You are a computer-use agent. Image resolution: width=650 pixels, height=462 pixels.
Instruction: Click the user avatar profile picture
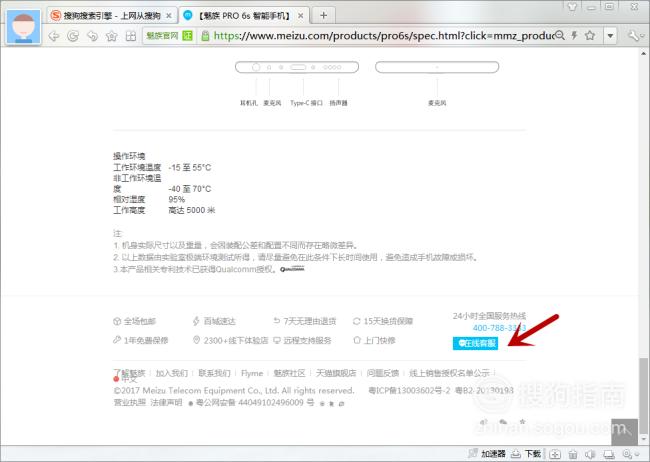tap(24, 27)
